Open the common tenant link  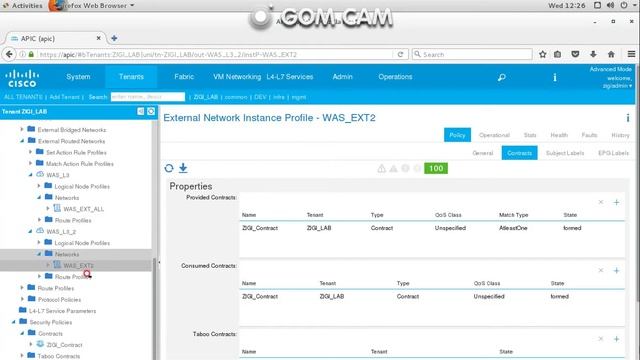click(x=236, y=97)
